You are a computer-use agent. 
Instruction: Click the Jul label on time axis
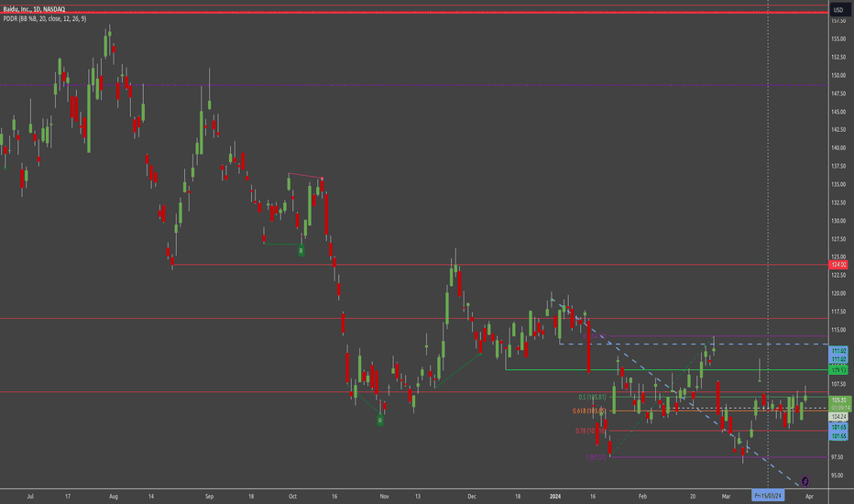pos(30,497)
